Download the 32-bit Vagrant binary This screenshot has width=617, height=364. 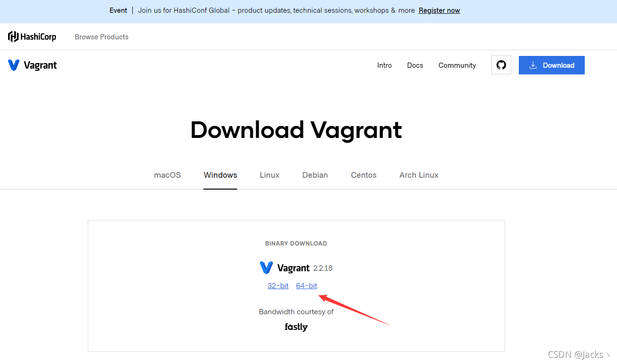click(278, 285)
